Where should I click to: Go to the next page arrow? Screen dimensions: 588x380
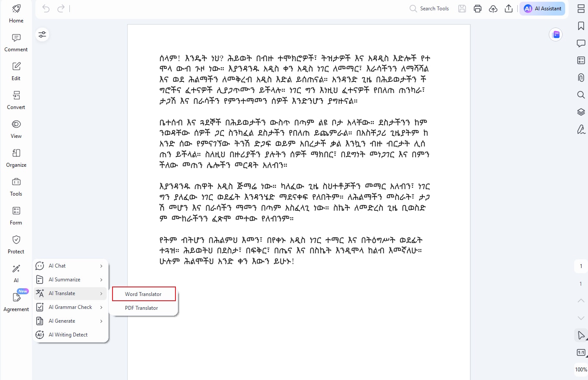(x=581, y=318)
